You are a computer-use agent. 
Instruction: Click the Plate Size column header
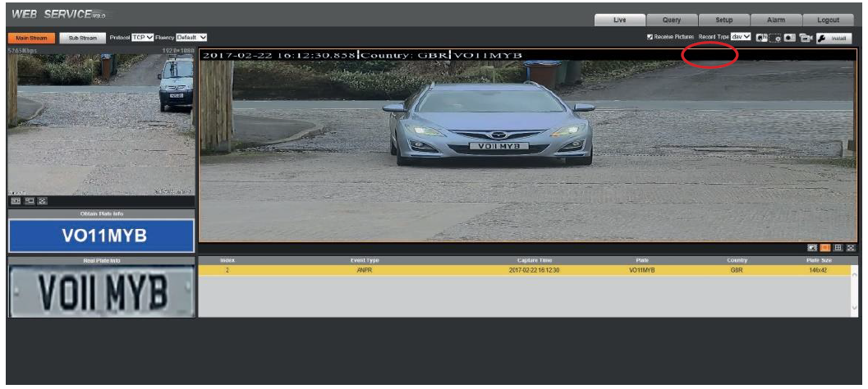[x=819, y=260]
